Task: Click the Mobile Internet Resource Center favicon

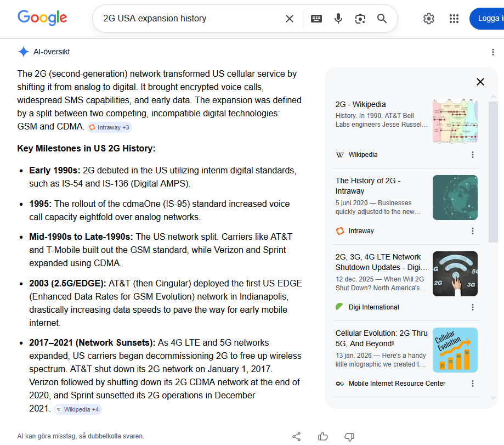Action: click(x=340, y=383)
